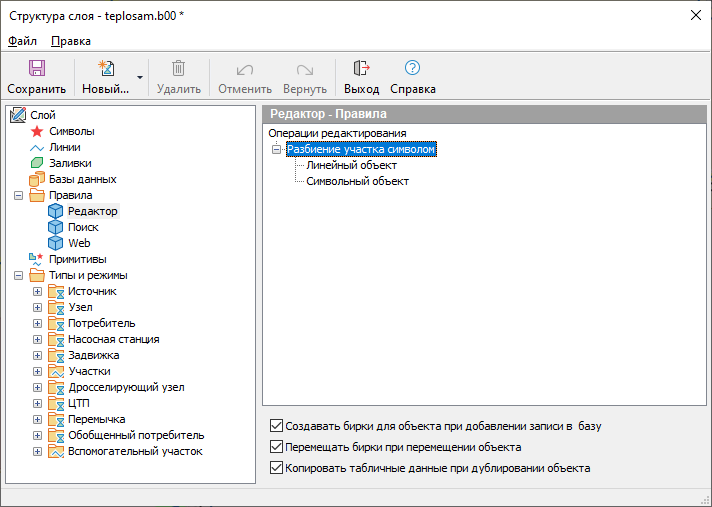Select Символьный объект in the rules tree

pyautogui.click(x=357, y=181)
